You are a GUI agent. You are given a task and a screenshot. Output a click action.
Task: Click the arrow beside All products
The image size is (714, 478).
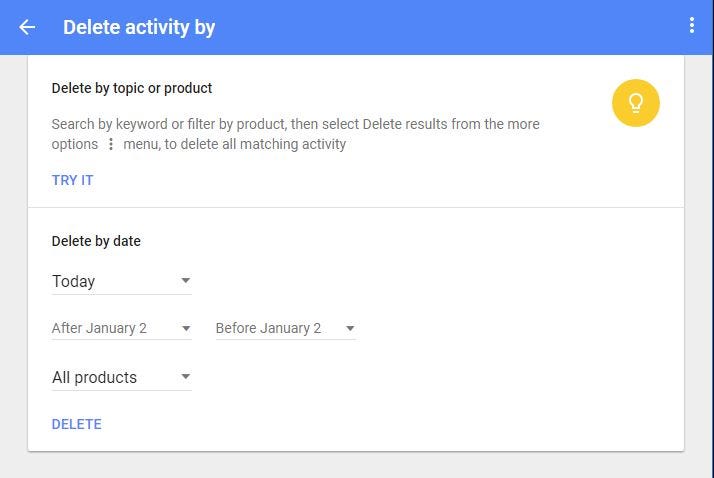(186, 377)
